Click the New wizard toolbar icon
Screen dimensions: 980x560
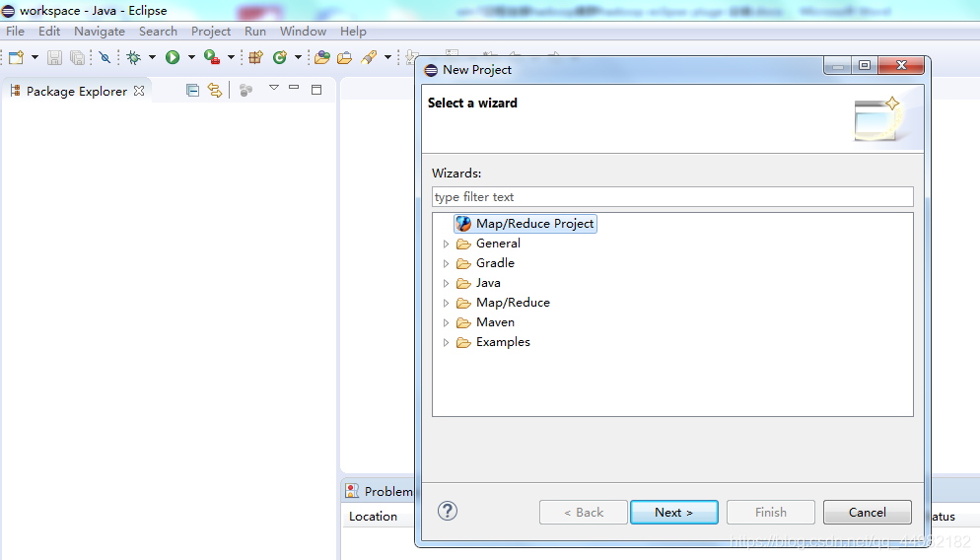[16, 57]
